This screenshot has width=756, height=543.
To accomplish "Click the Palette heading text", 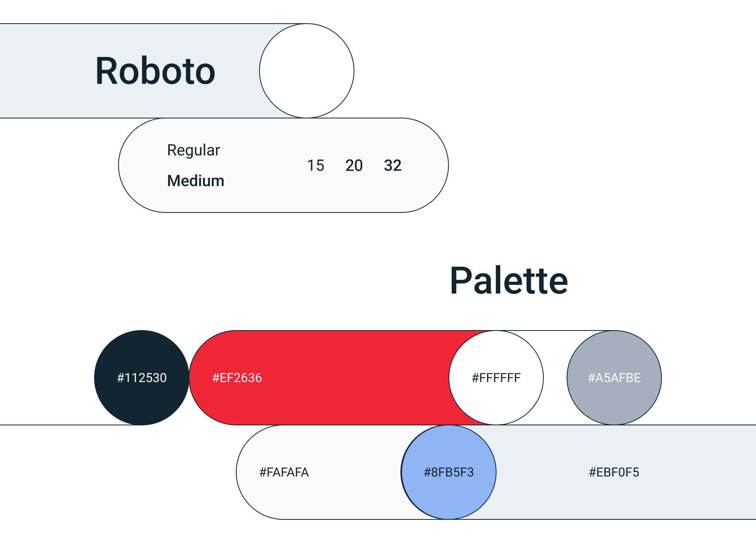I will point(509,281).
